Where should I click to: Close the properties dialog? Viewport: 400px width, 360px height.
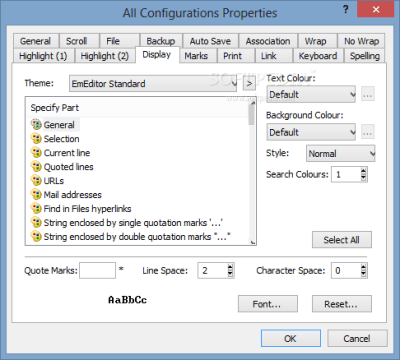coord(376,9)
